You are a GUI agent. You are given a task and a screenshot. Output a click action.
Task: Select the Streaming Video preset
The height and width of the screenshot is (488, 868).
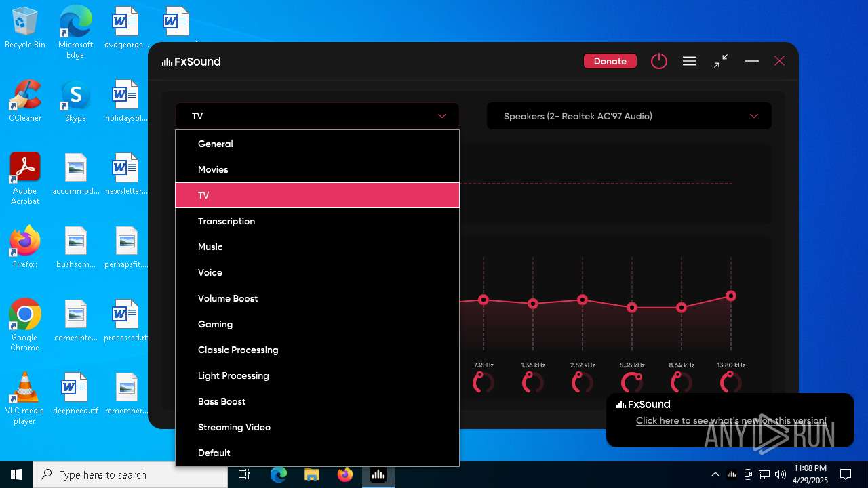[x=317, y=427]
